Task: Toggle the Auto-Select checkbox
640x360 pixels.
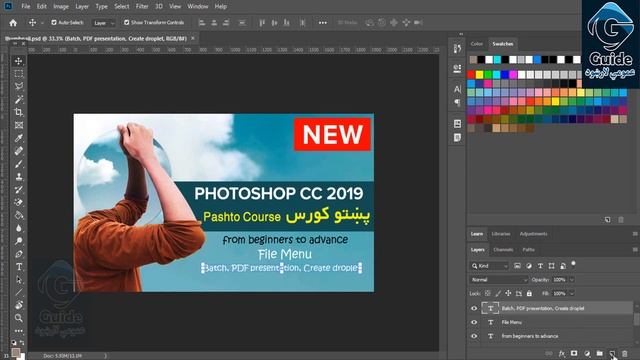Action: [54, 22]
